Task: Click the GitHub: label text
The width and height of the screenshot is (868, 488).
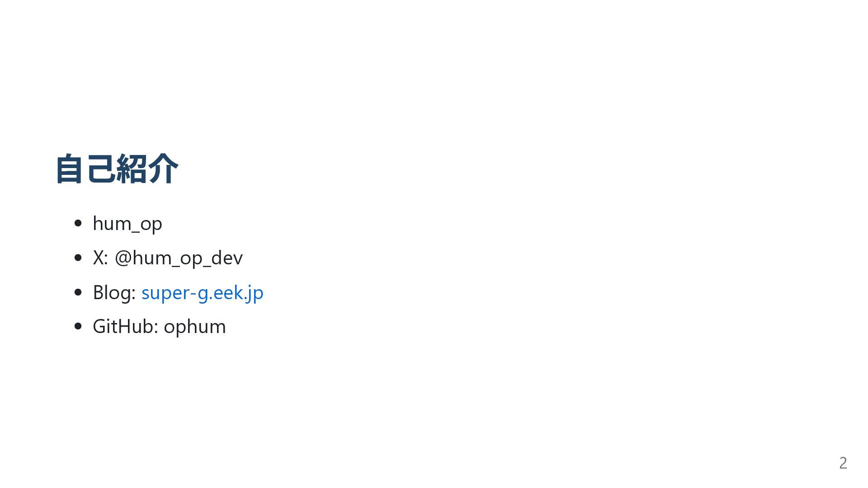Action: pyautogui.click(x=125, y=327)
